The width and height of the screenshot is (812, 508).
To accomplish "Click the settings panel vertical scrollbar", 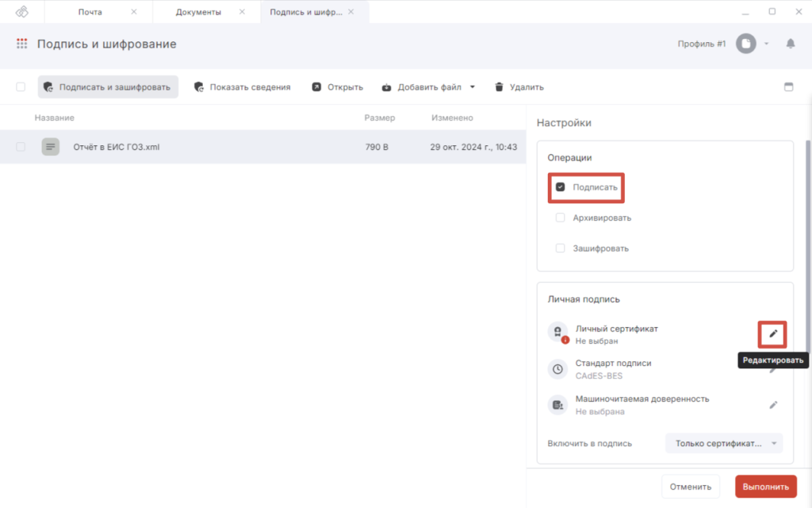I will point(808,248).
